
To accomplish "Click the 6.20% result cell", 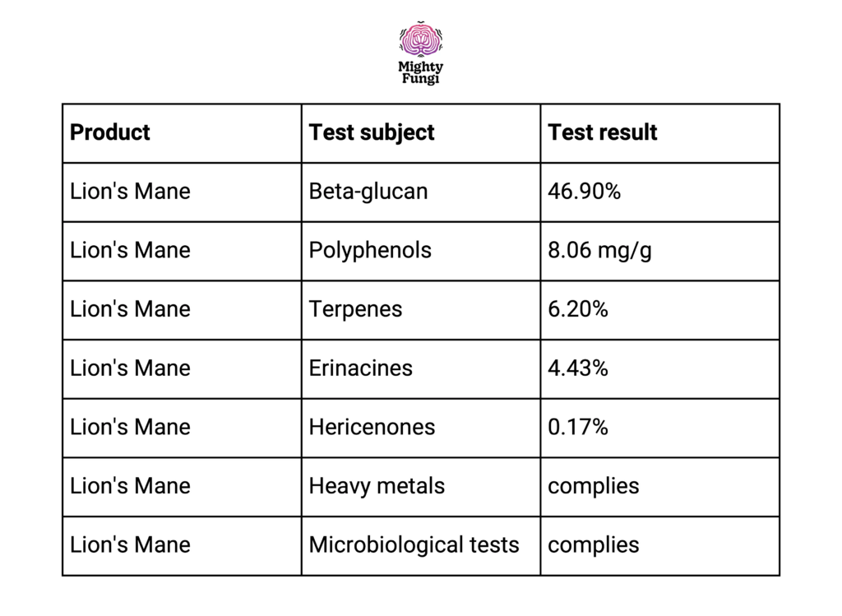I will (660, 310).
